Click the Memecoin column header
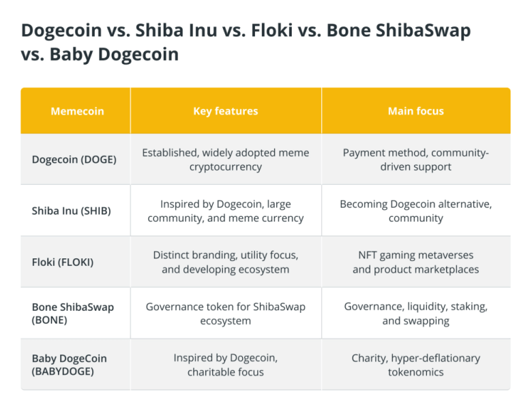This screenshot has height=409, width=532. pos(77,111)
